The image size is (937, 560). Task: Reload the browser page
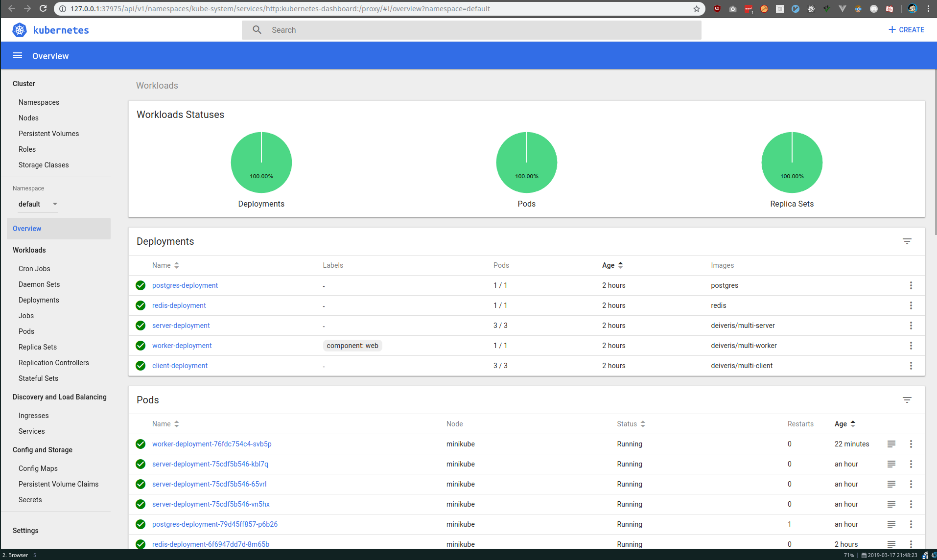43,9
